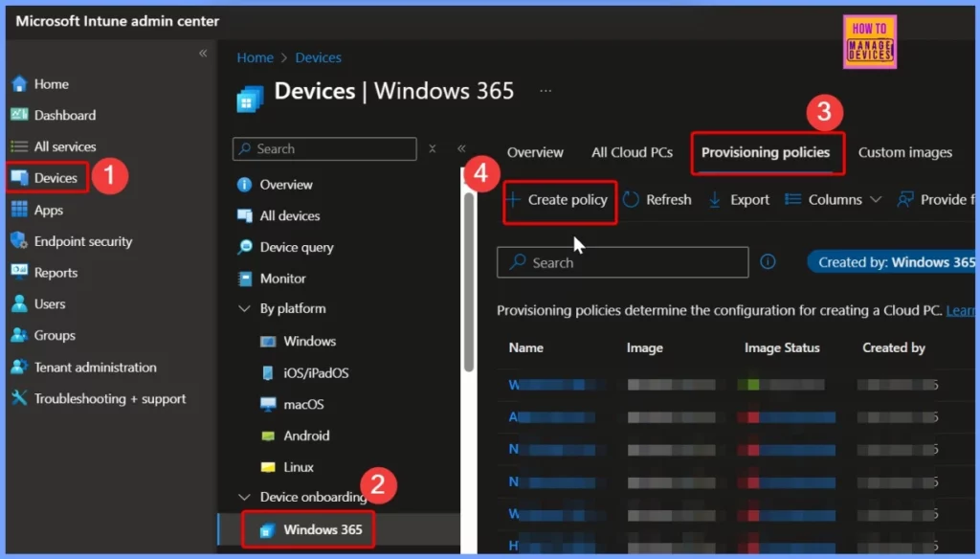Click the Created by: Windows 365 filter

tap(891, 262)
